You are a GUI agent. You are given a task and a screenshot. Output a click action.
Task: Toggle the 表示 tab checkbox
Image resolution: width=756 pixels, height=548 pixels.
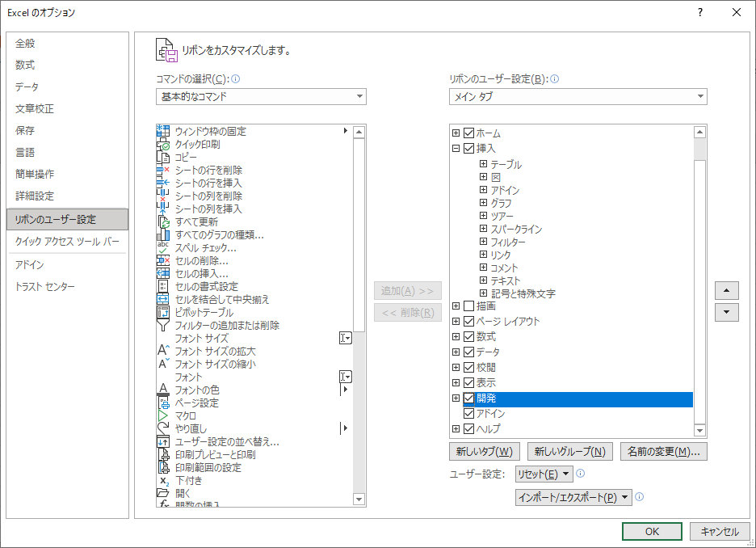coord(468,382)
